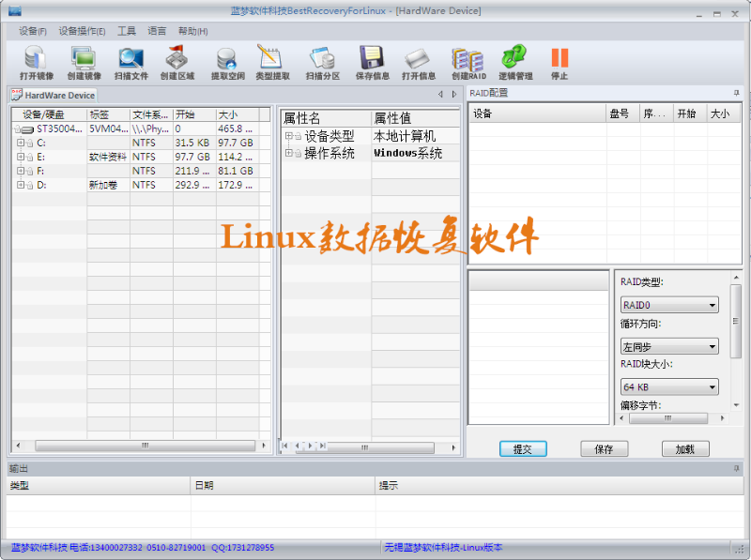This screenshot has width=751, height=560.
Task: Open the 逻辑管理 (logic management) tool
Action: 514,62
